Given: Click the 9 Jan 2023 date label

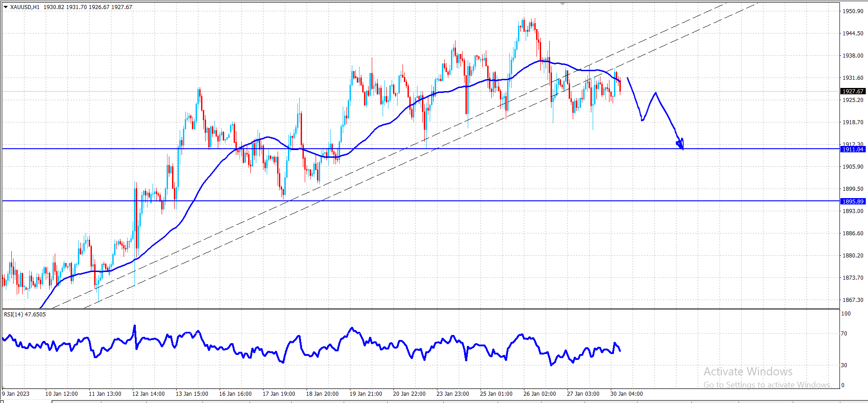Looking at the screenshot, I should tap(16, 394).
